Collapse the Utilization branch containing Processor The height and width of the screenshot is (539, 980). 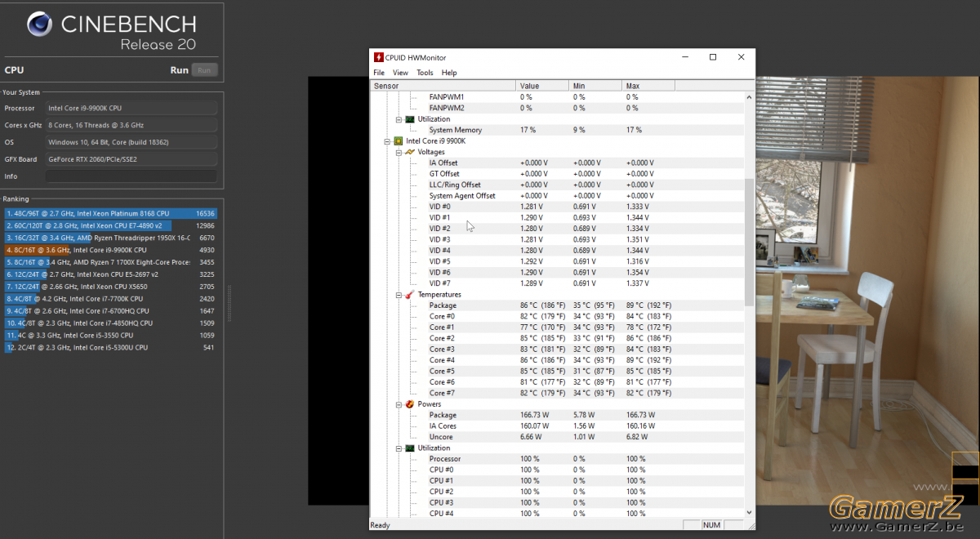pos(399,448)
